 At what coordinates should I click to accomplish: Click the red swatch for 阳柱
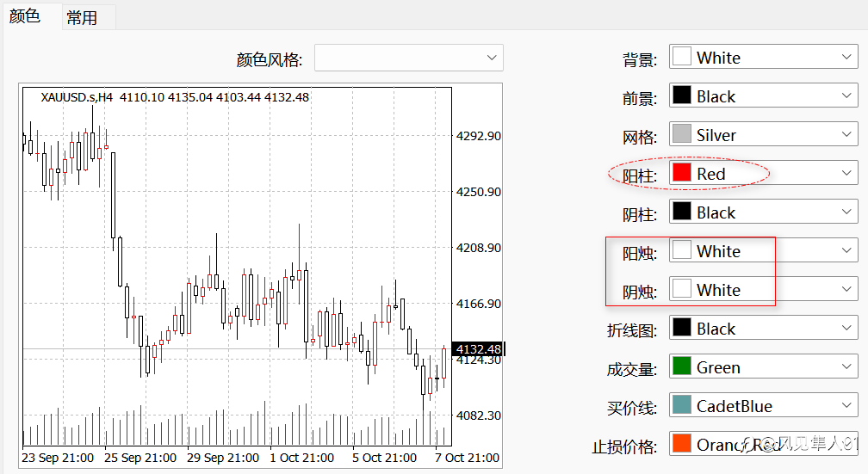[681, 173]
